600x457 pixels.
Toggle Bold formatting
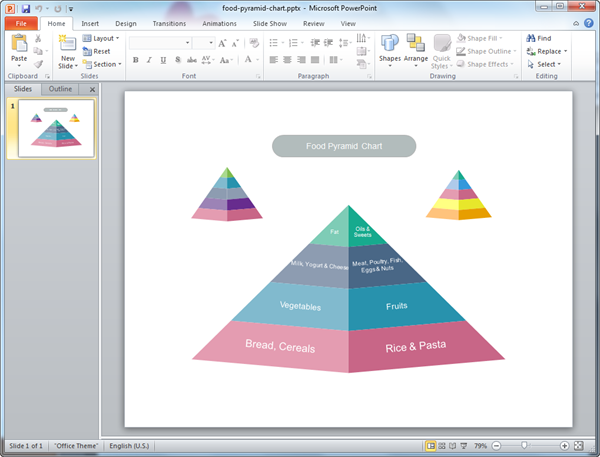pos(135,60)
